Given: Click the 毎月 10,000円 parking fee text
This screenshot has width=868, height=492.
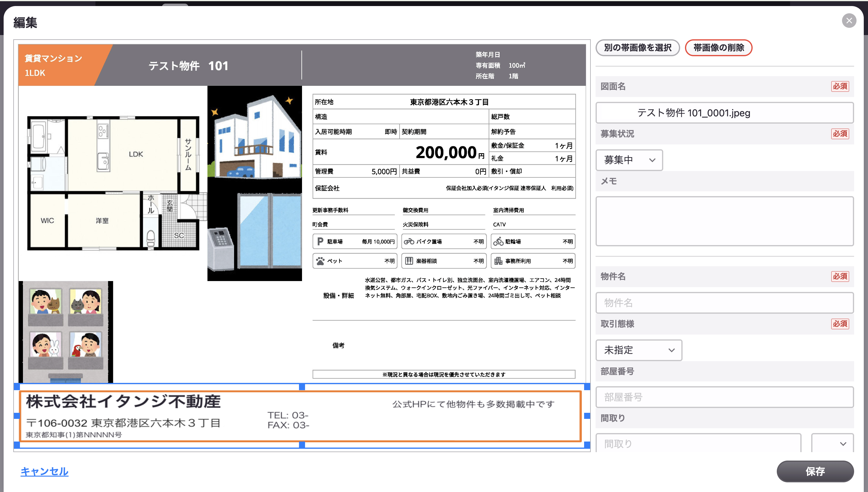Looking at the screenshot, I should (378, 241).
